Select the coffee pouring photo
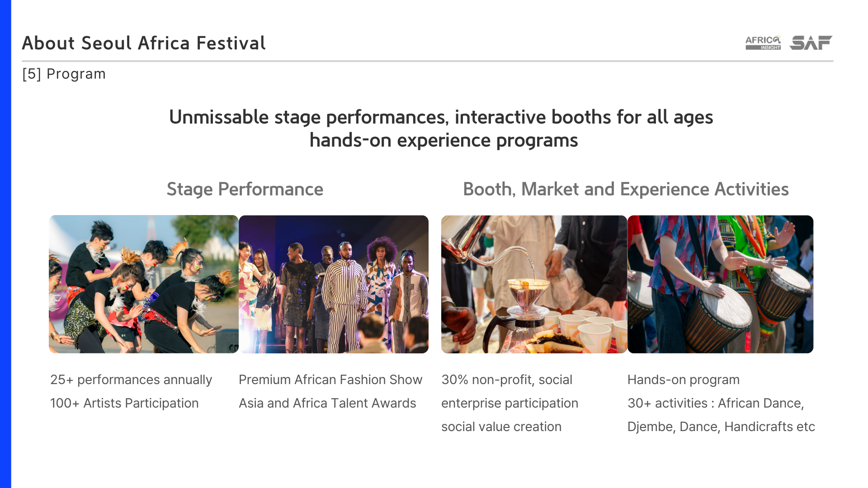868x488 pixels. click(534, 284)
